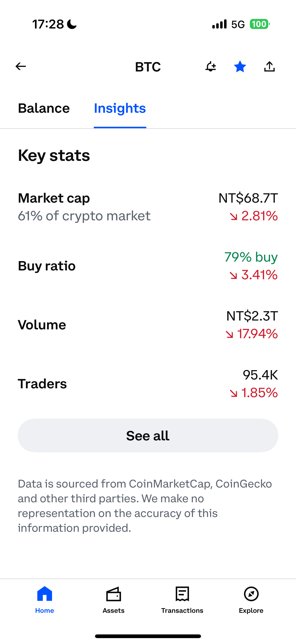
Task: Switch to the Balance tab
Action: point(44,108)
